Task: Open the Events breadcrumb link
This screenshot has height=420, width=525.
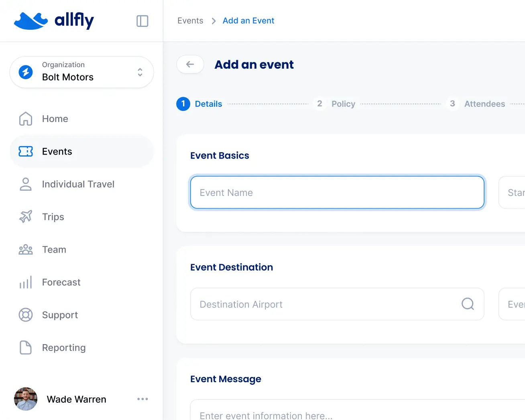Action: (190, 20)
